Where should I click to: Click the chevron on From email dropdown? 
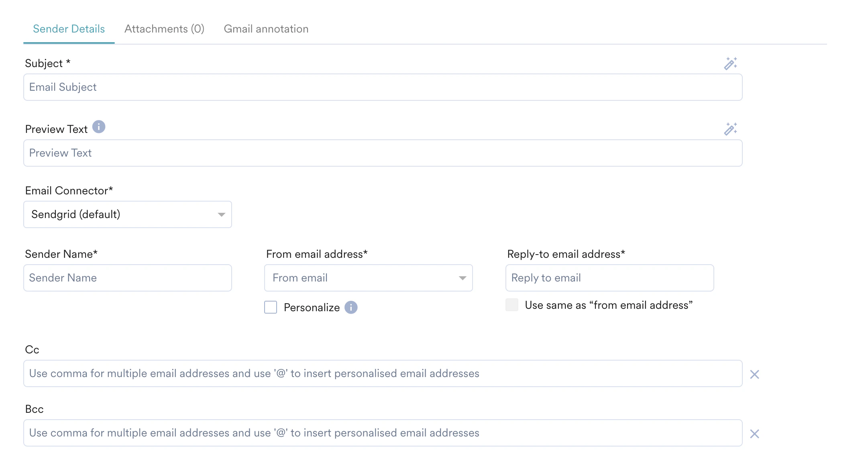(x=463, y=277)
